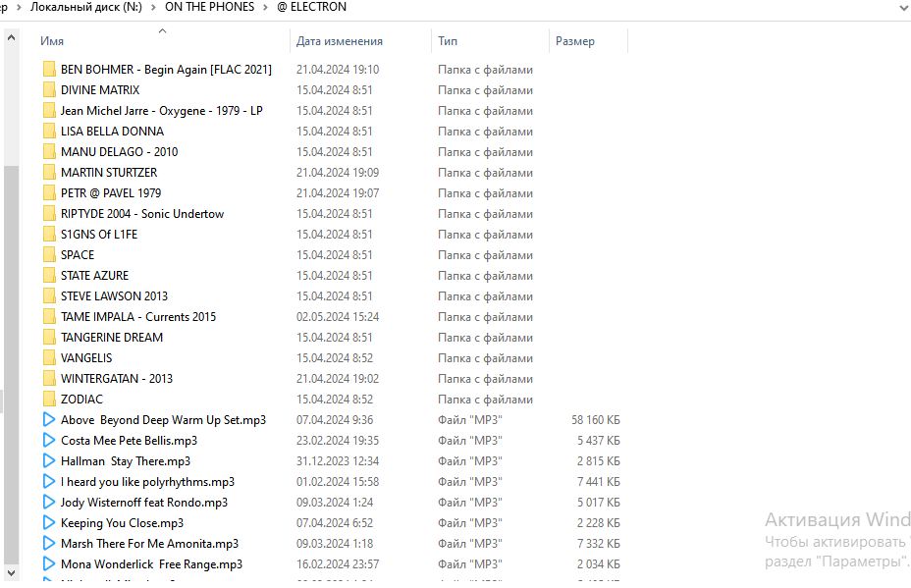
Task: Click the Hallman Stay There mp3 icon
Action: 49,460
